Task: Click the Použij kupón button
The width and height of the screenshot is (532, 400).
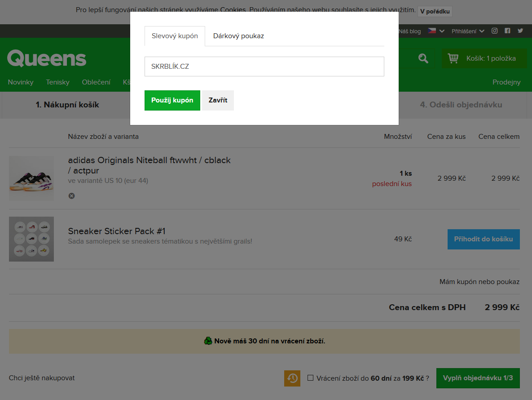Action: tap(172, 101)
